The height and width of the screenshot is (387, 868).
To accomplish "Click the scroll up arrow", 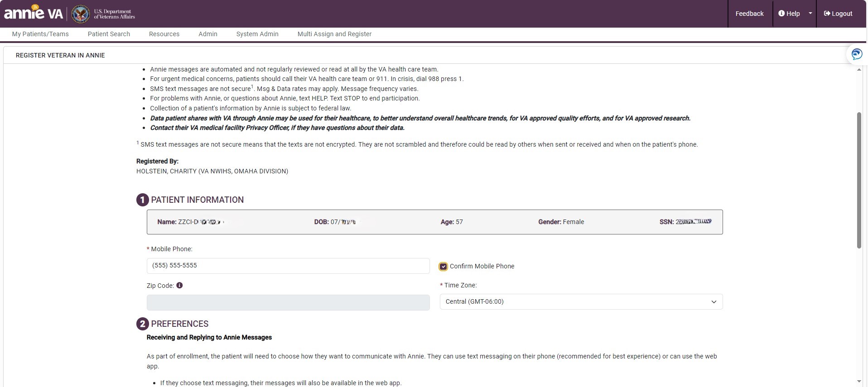I will (859, 69).
